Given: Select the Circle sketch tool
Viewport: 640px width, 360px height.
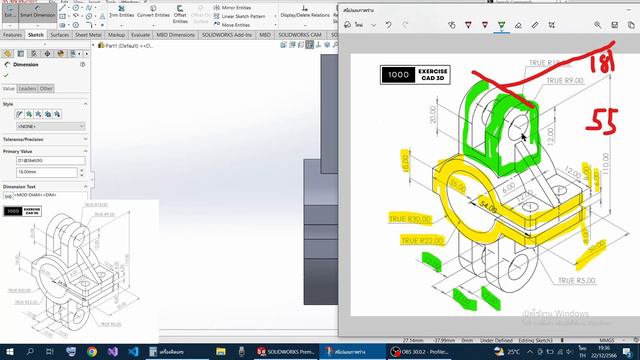Looking at the screenshot, I should (76, 8).
